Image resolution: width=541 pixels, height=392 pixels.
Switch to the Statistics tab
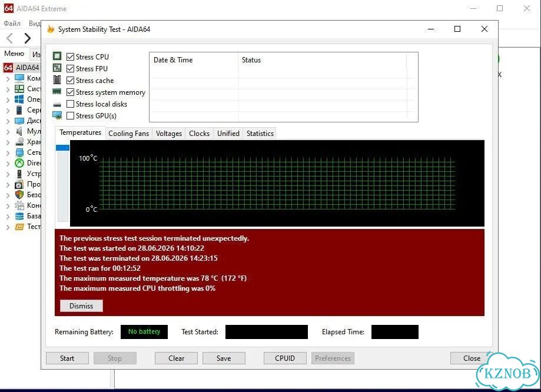pyautogui.click(x=260, y=134)
